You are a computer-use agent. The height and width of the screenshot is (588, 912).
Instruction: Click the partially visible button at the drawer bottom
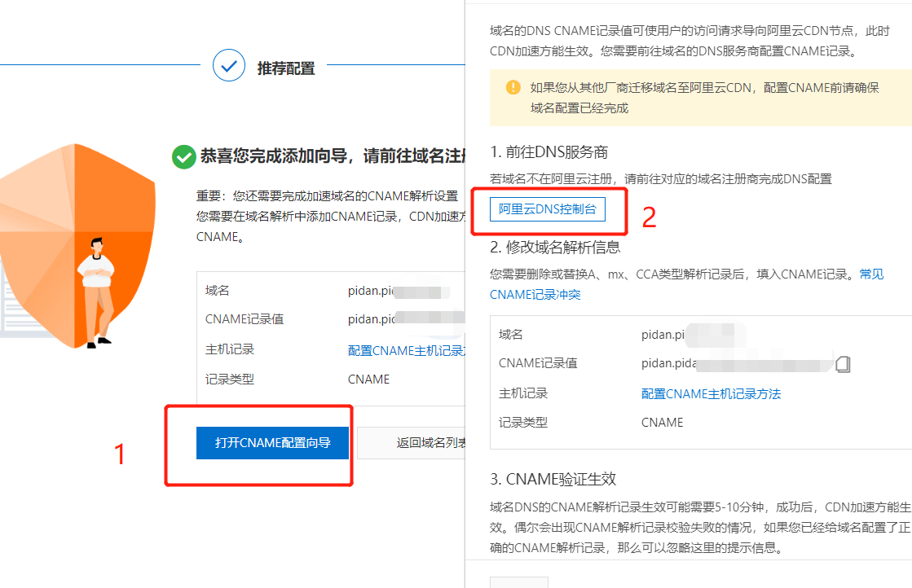click(518, 581)
